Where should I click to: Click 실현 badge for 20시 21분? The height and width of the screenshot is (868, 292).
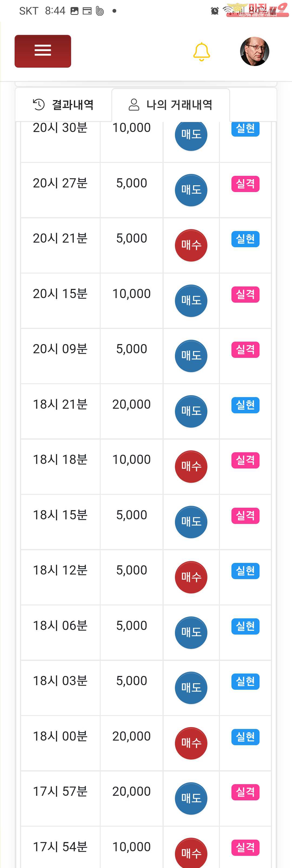245,239
